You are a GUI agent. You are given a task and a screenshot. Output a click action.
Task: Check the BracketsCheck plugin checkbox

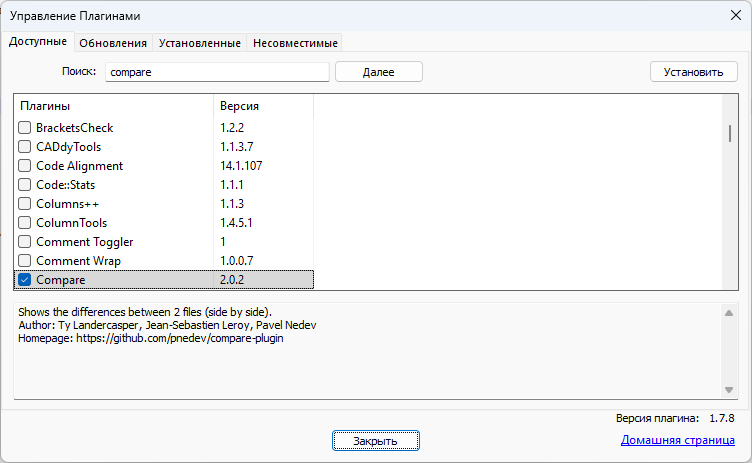tap(25, 128)
